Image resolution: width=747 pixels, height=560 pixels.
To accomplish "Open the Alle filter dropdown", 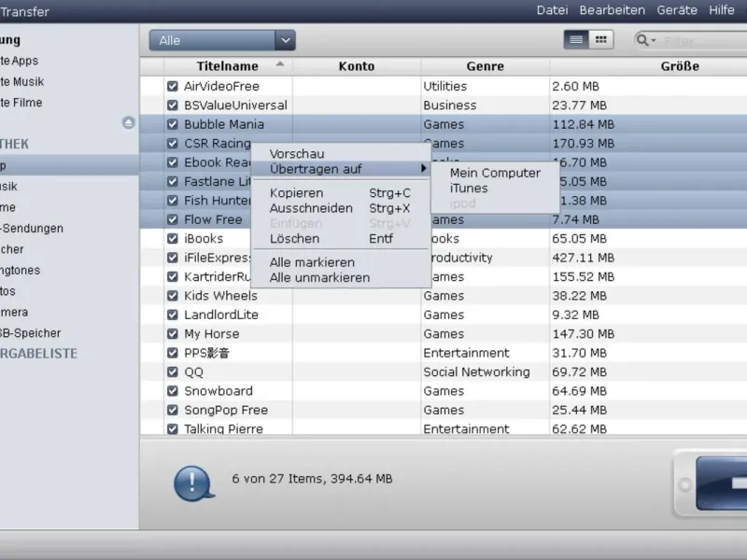I will click(x=222, y=40).
